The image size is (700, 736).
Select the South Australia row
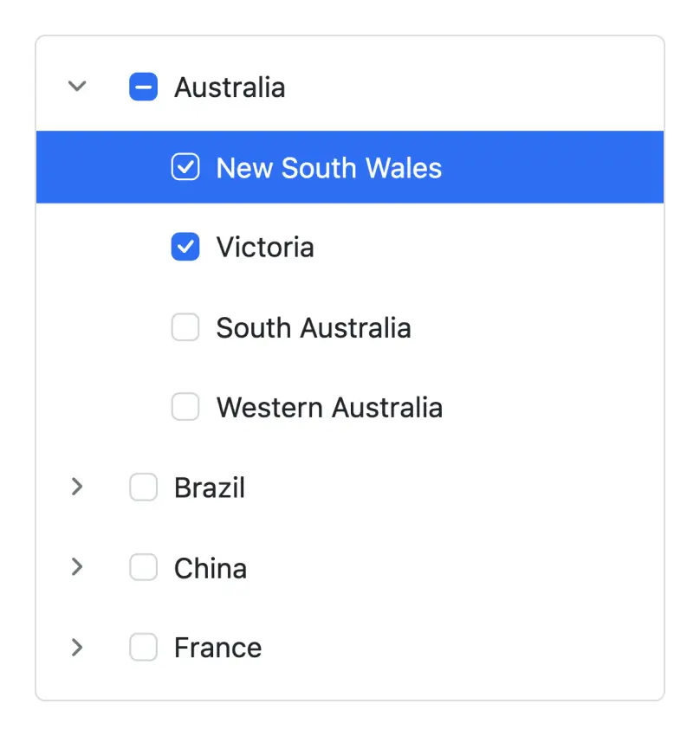pyautogui.click(x=314, y=327)
